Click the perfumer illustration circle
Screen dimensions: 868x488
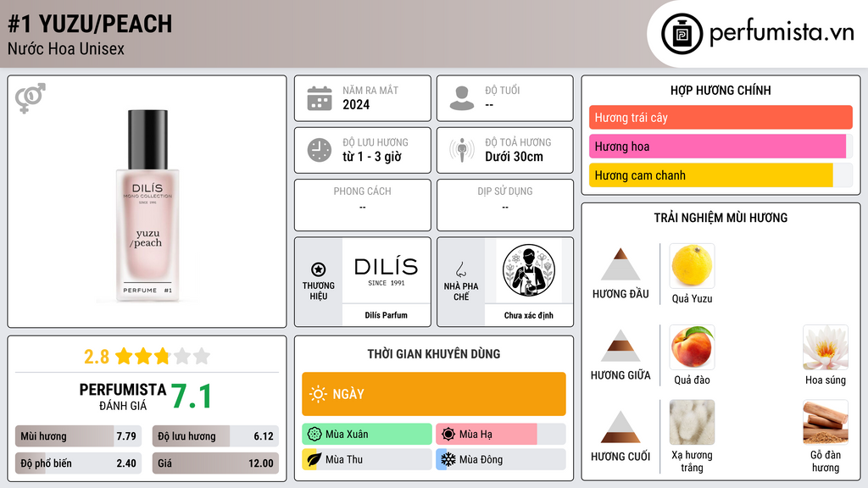[529, 270]
